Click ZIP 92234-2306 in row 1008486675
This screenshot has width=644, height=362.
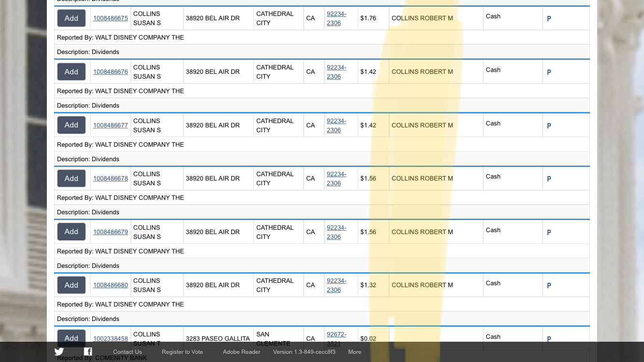point(336,18)
